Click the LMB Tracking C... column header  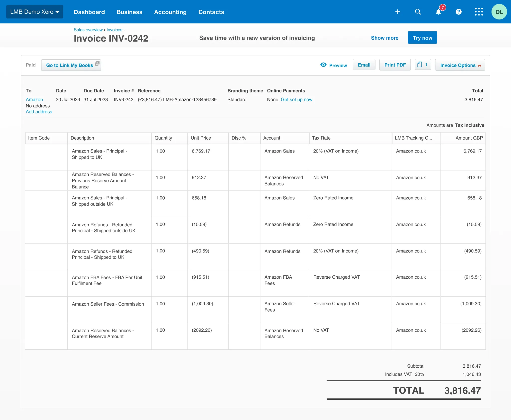pos(416,138)
